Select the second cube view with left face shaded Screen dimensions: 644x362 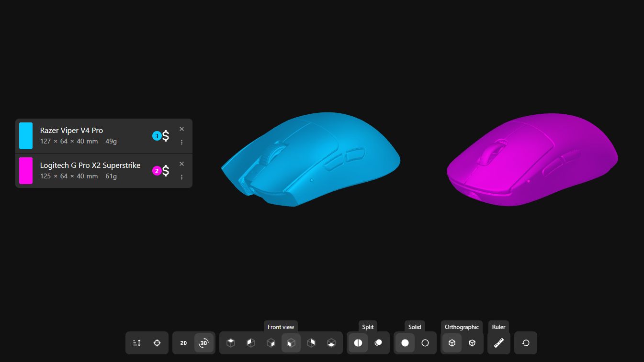click(251, 343)
